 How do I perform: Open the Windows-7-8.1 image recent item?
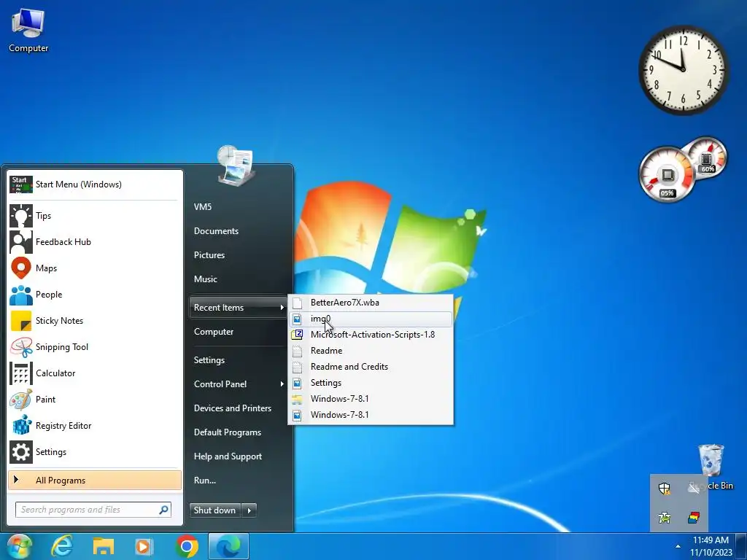[371, 415]
